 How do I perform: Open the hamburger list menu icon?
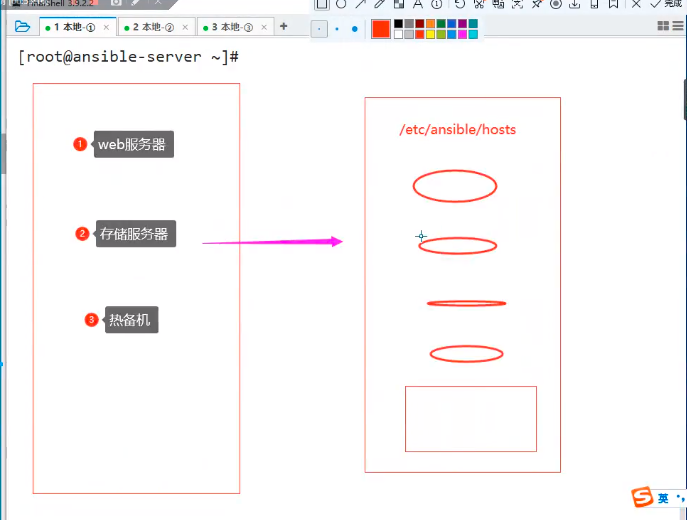[x=679, y=26]
